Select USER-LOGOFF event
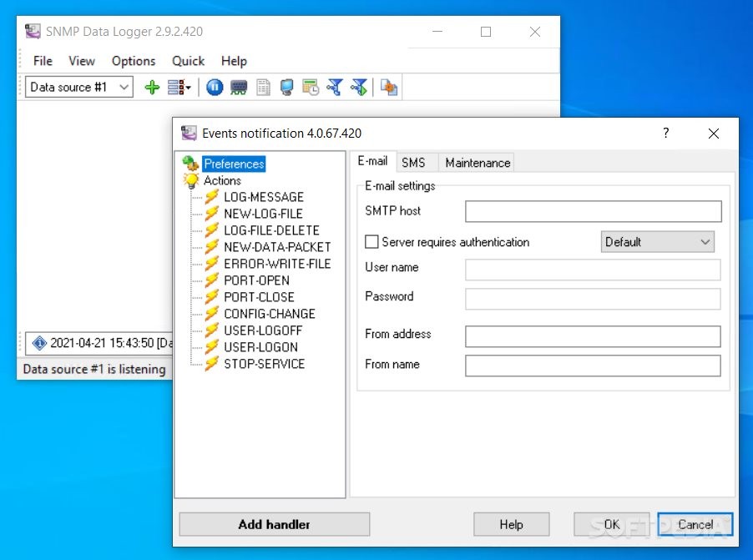753x560 pixels. pos(263,330)
